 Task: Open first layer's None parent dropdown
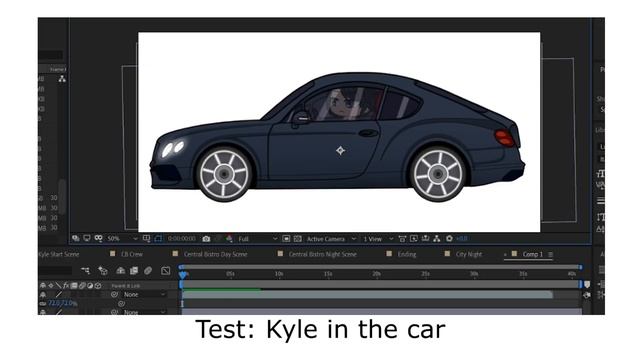click(144, 294)
